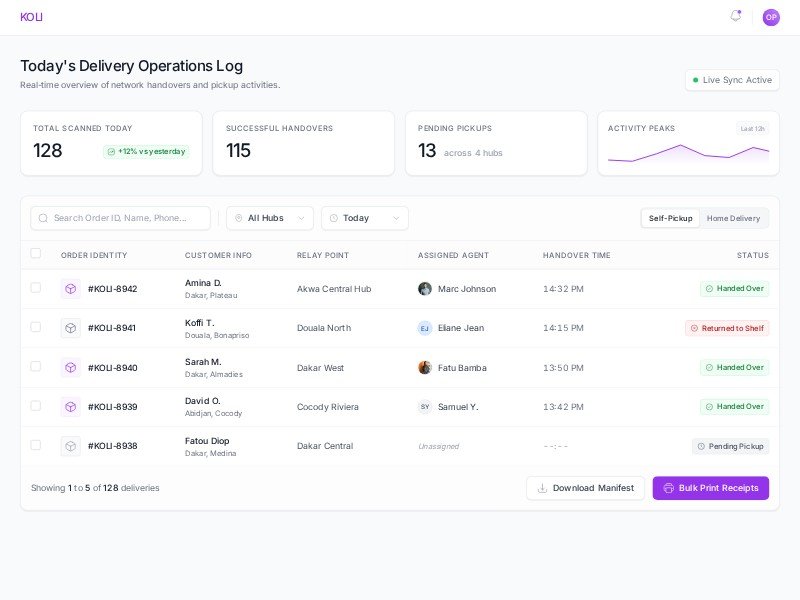Viewport: 800px width, 600px height.
Task: Tick the checkbox for order #KOLI-8939
Action: click(x=36, y=406)
